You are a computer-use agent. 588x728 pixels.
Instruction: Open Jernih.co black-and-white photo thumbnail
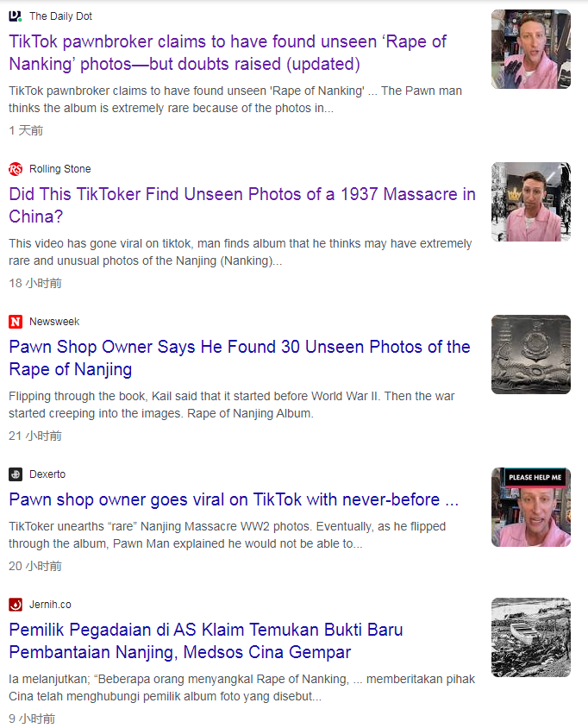coord(531,637)
